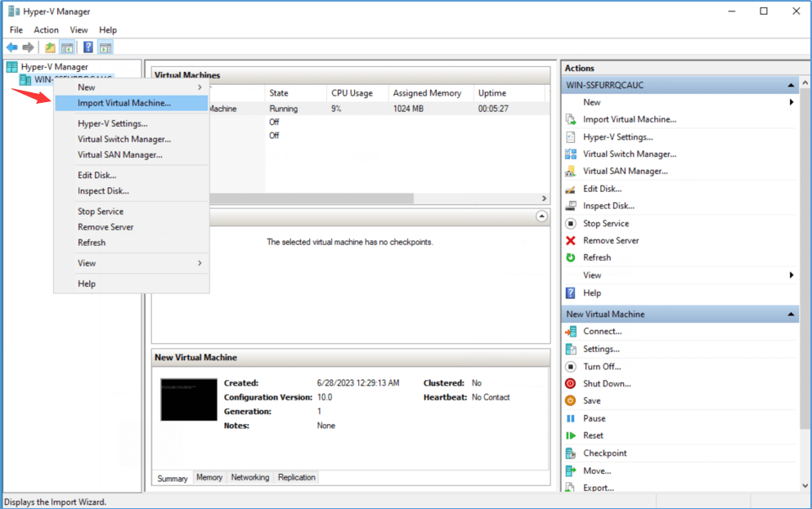Click the Shut Down icon in Actions
The height and width of the screenshot is (509, 812).
tap(571, 384)
